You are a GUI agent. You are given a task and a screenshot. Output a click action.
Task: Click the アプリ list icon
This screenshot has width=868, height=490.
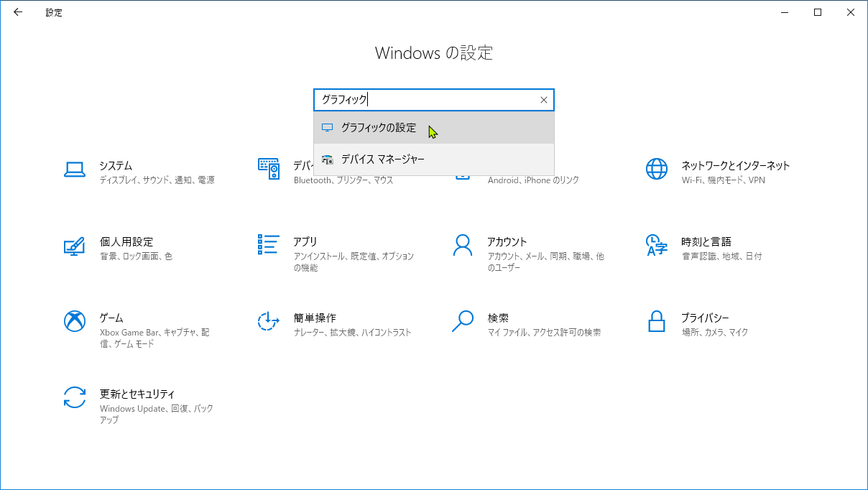click(x=269, y=244)
